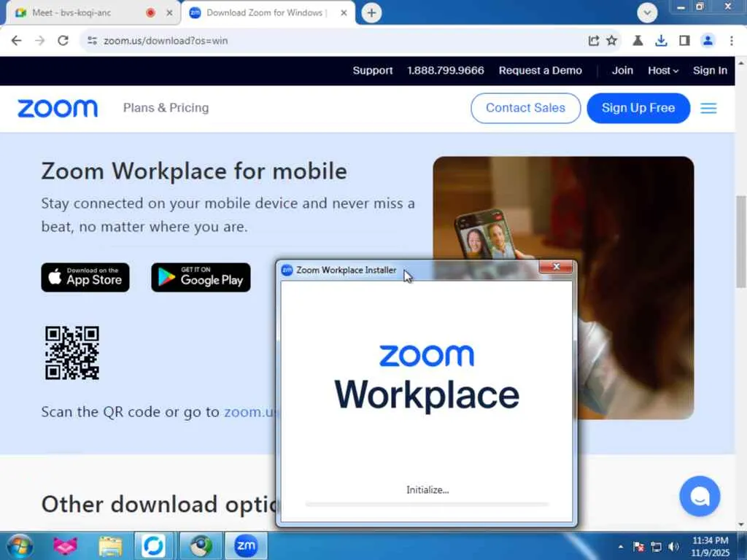This screenshot has width=747, height=560.
Task: Open Plans & Pricing menu
Action: 166,108
